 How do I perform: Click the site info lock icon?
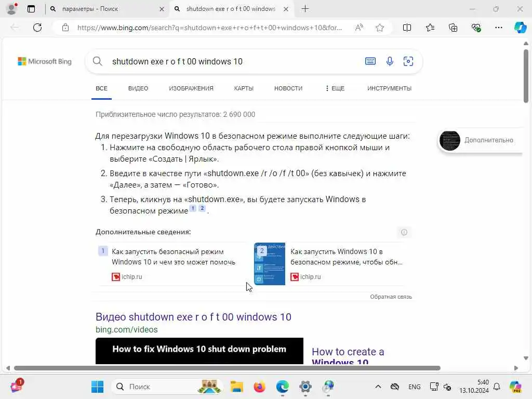point(65,28)
